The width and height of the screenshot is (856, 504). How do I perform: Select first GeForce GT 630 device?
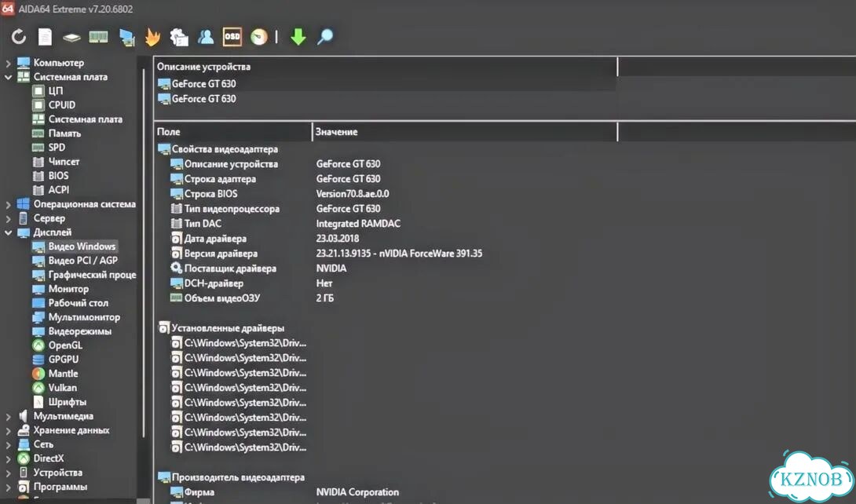386,83
